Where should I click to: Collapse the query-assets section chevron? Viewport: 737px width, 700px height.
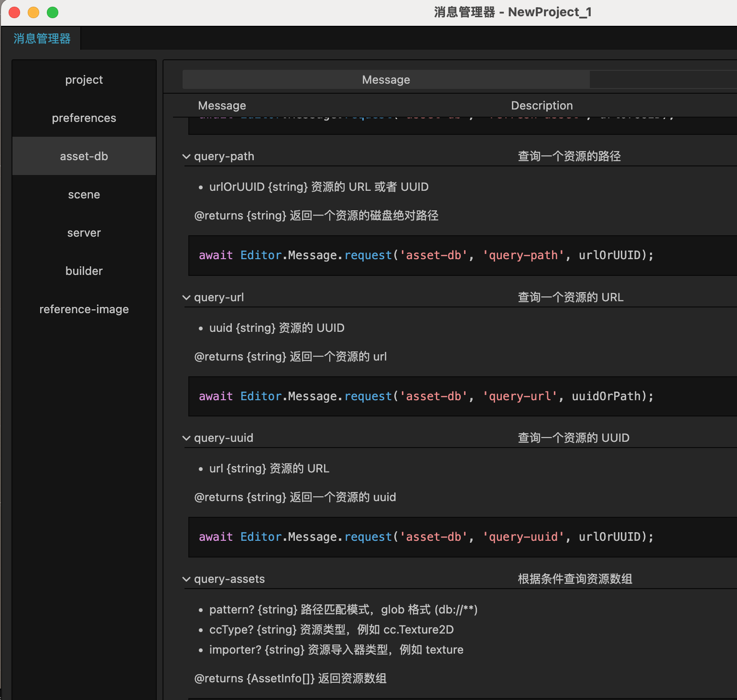pyautogui.click(x=186, y=579)
